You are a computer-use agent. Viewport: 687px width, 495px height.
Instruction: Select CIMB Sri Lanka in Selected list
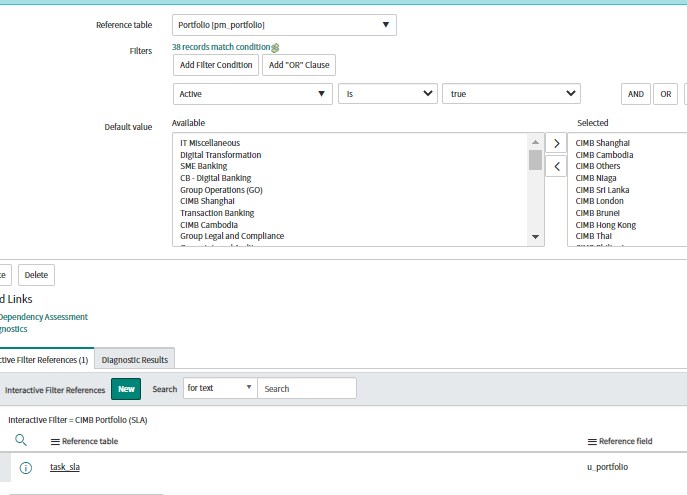pos(602,190)
